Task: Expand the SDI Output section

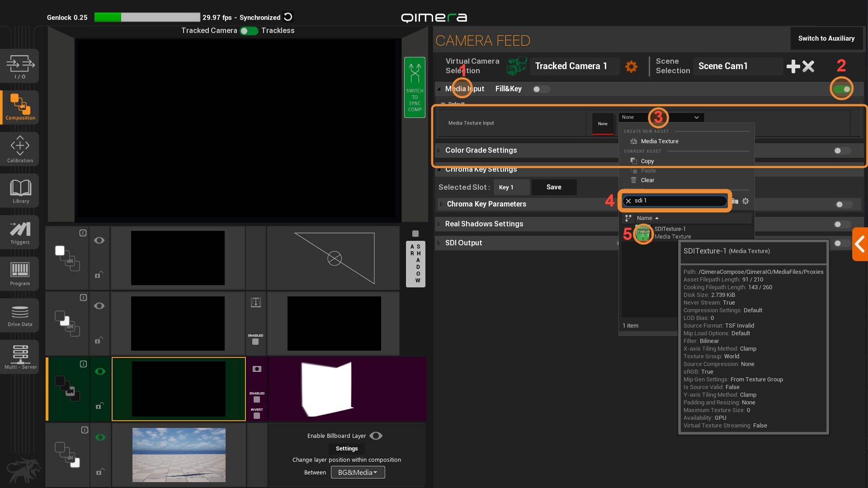Action: tap(463, 243)
